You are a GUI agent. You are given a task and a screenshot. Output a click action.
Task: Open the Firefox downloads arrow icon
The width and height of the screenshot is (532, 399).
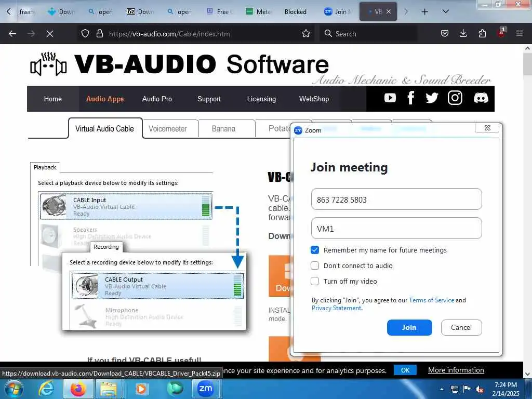(x=463, y=34)
